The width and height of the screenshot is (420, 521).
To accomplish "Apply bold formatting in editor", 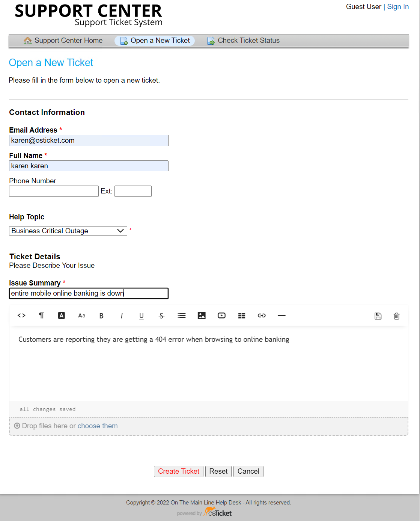I will [101, 316].
